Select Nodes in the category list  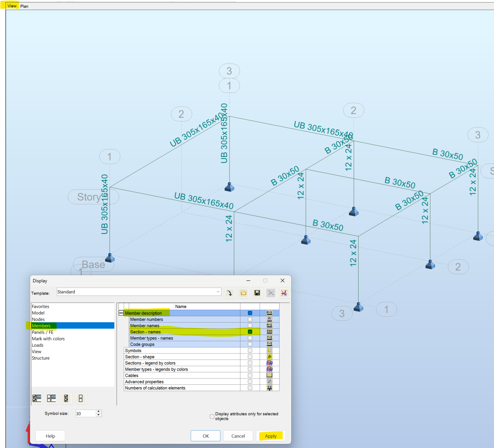click(x=38, y=319)
